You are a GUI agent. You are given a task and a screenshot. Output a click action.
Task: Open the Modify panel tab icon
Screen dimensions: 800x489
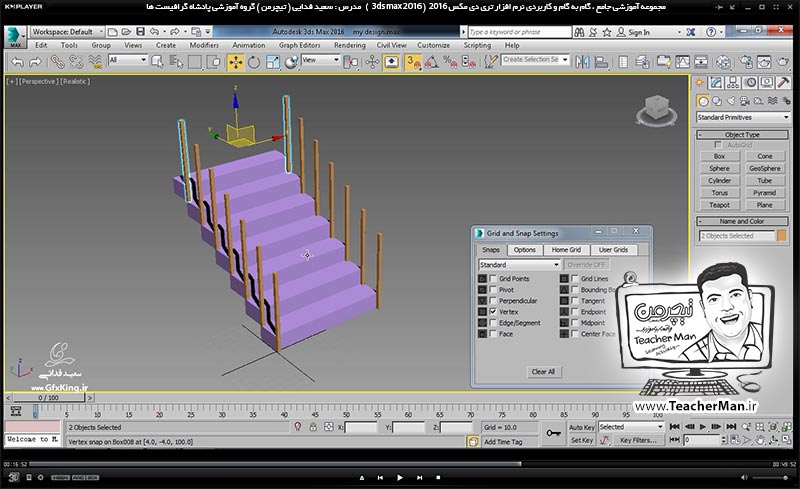[716, 83]
